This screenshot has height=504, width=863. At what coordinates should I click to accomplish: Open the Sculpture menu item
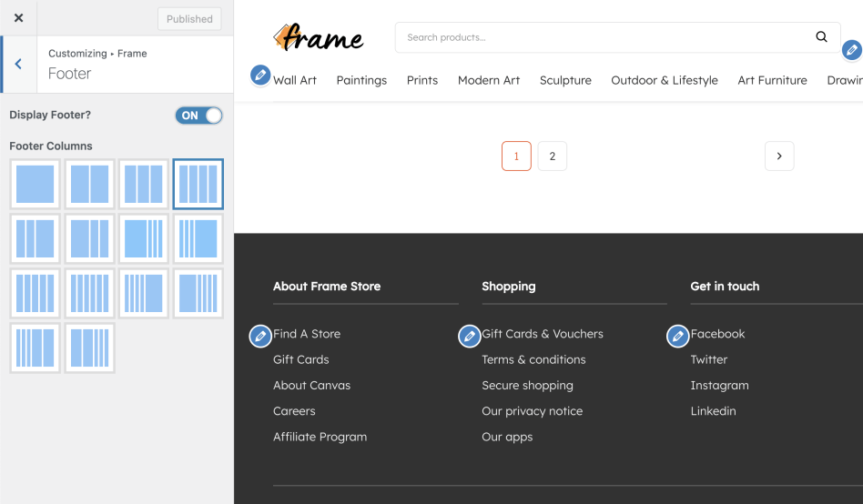tap(565, 80)
